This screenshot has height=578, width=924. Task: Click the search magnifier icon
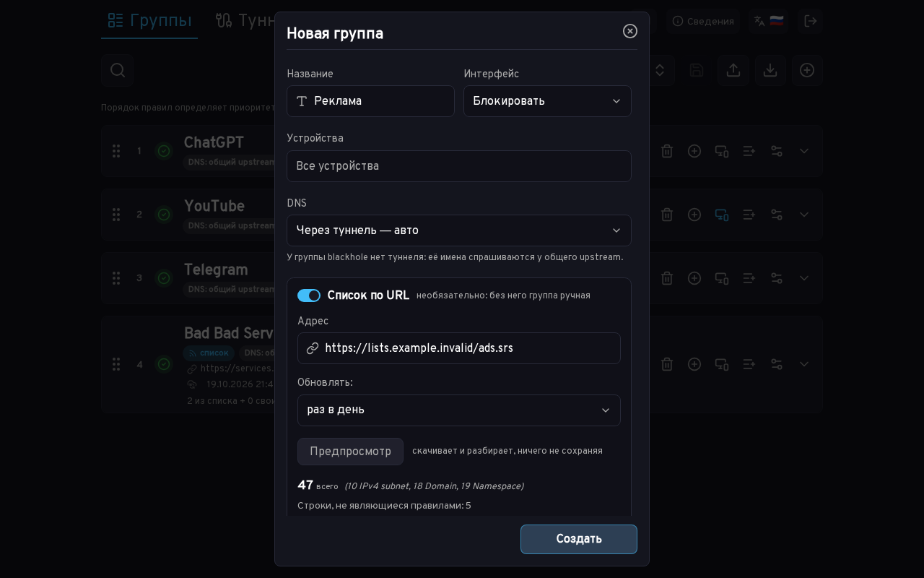coord(118,70)
